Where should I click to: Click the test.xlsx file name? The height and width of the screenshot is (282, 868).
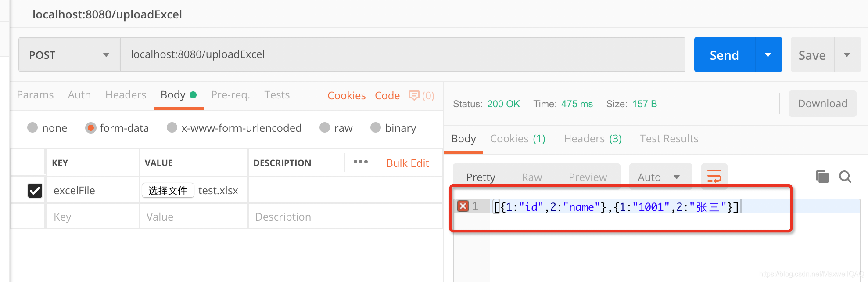pos(218,190)
